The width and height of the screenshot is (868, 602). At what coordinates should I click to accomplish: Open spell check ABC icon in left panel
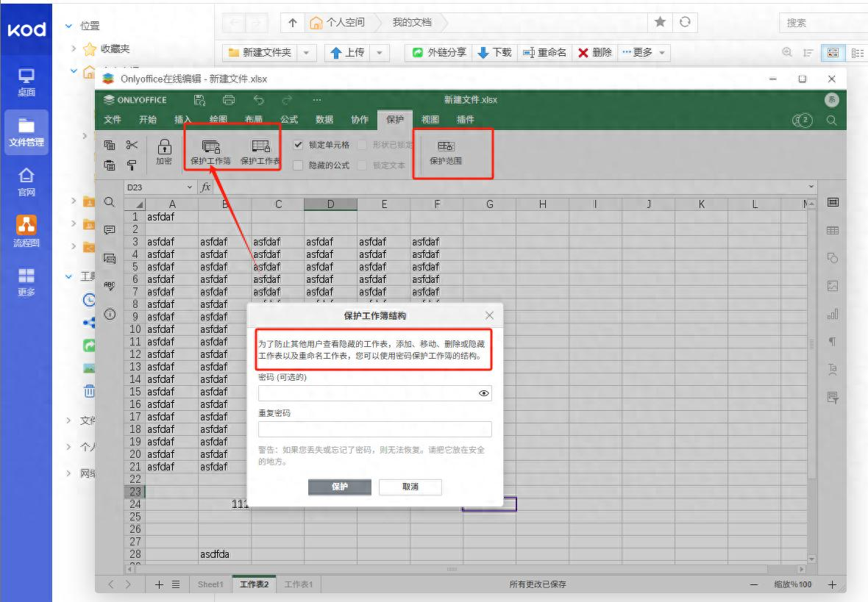[110, 286]
